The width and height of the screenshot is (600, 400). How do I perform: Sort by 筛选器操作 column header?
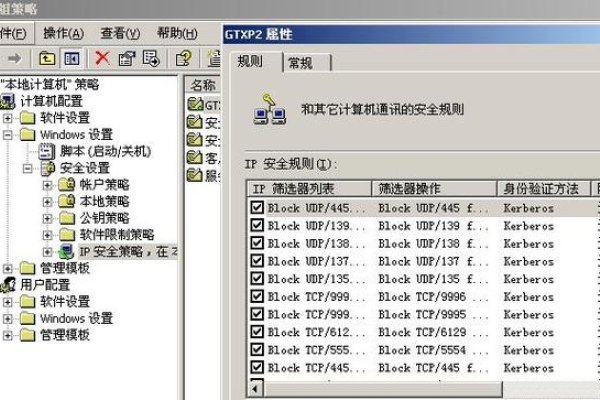pyautogui.click(x=434, y=188)
